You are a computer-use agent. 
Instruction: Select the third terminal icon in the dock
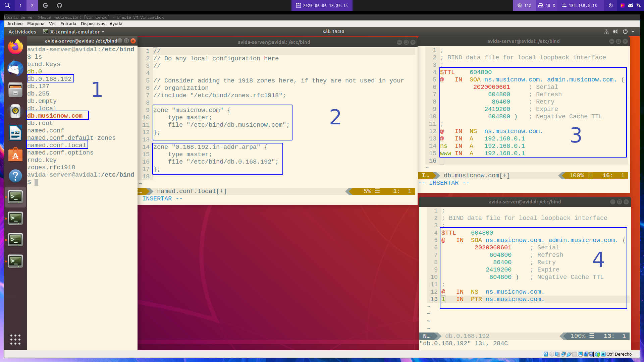click(15, 240)
